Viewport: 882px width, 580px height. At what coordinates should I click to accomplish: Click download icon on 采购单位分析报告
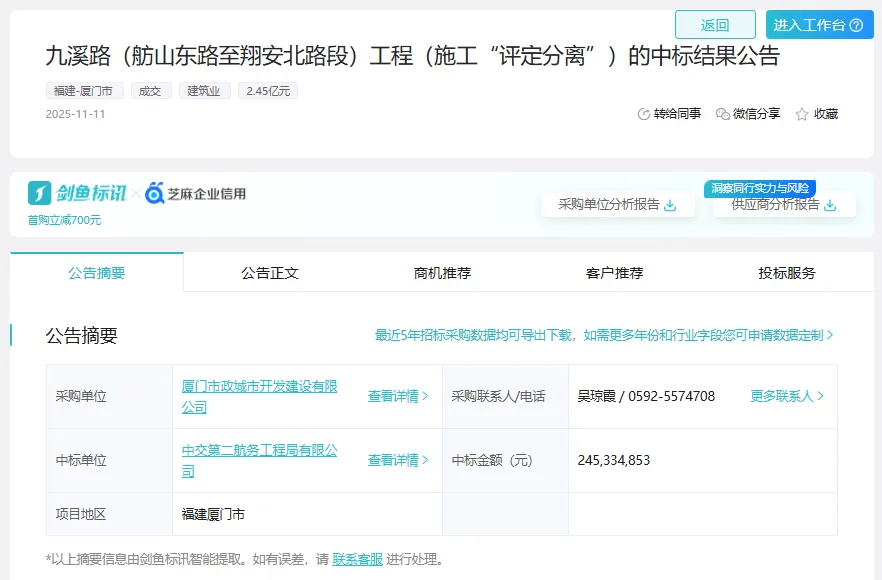671,205
